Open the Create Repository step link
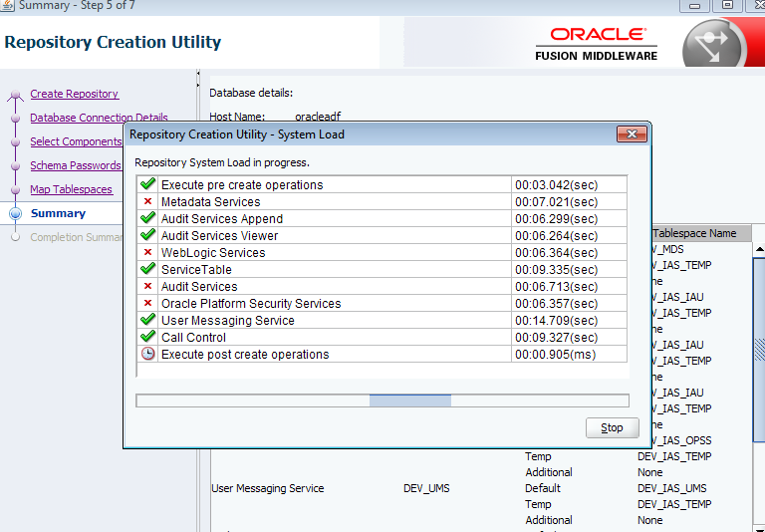 tap(74, 94)
